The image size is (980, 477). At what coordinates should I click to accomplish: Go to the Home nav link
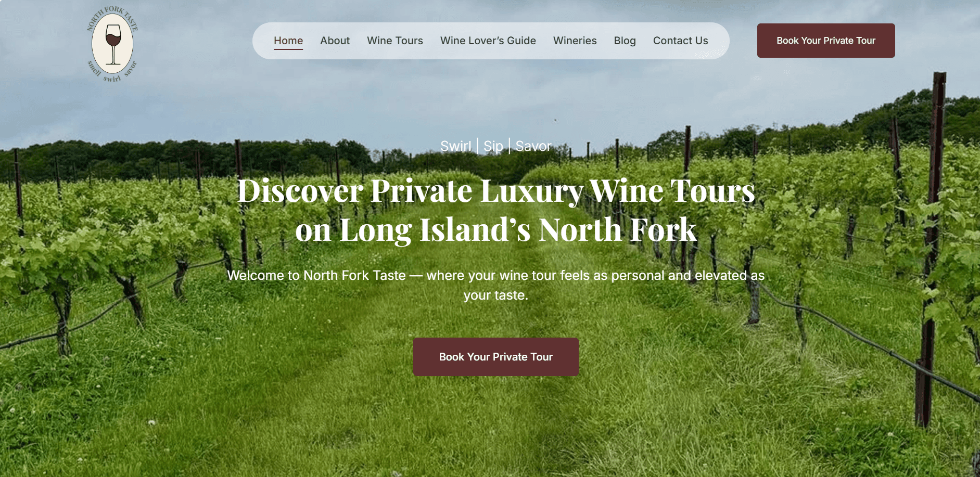(x=288, y=41)
